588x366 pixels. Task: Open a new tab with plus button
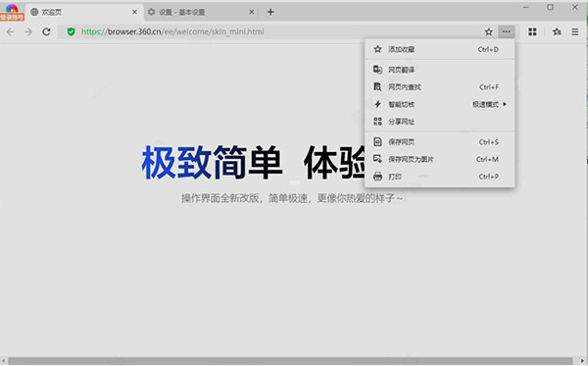coord(270,12)
